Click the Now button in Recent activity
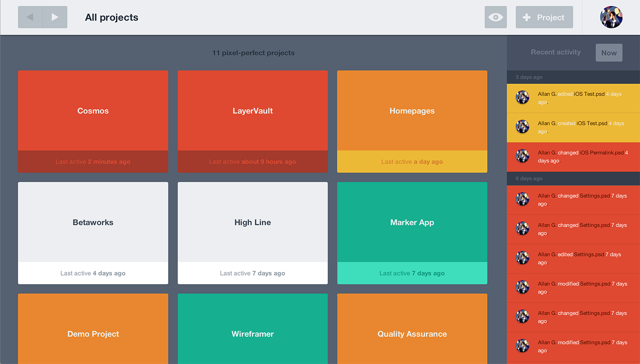Viewport: 640px width, 364px height. click(609, 52)
